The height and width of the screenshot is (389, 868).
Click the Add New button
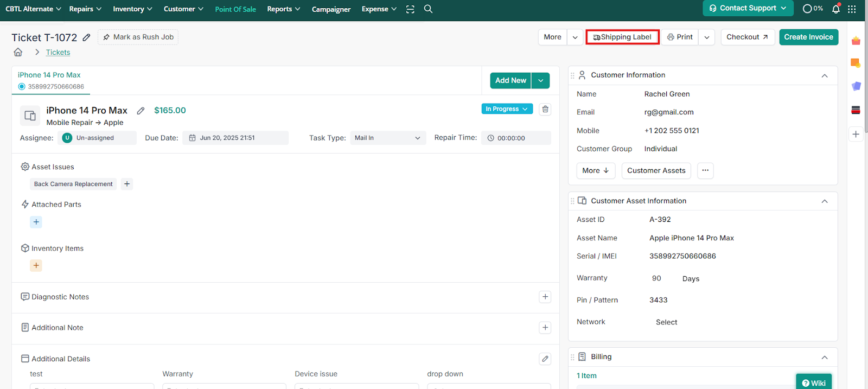click(510, 80)
